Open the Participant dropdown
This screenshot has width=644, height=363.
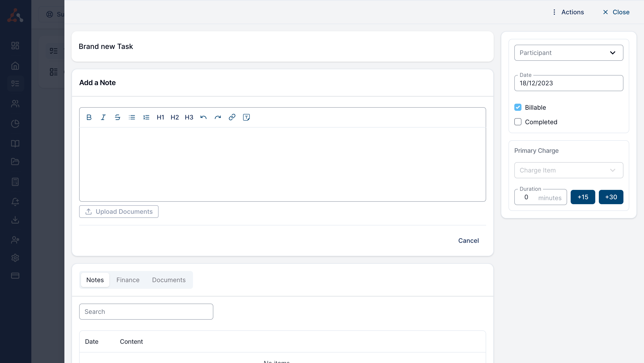568,53
